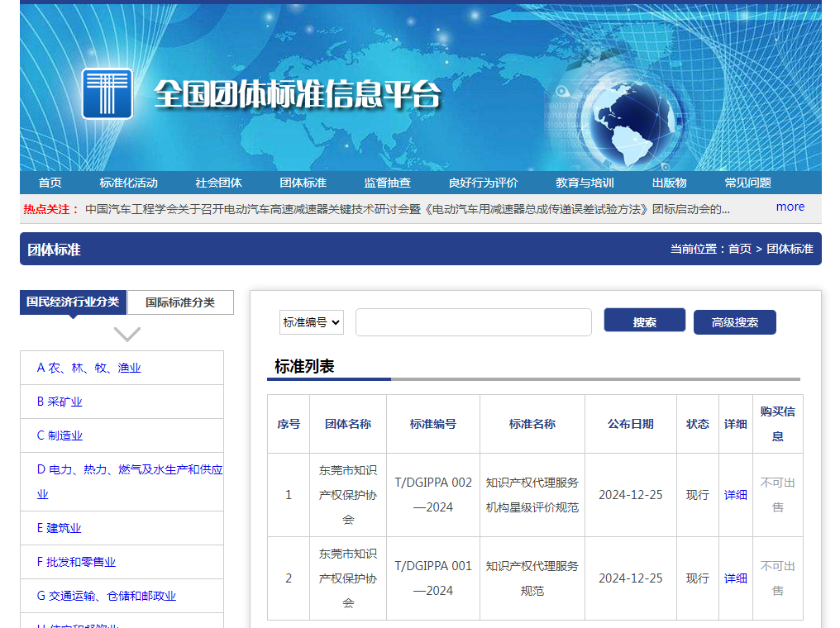
Task: Go to 首页 in navigation bar
Action: point(50,183)
